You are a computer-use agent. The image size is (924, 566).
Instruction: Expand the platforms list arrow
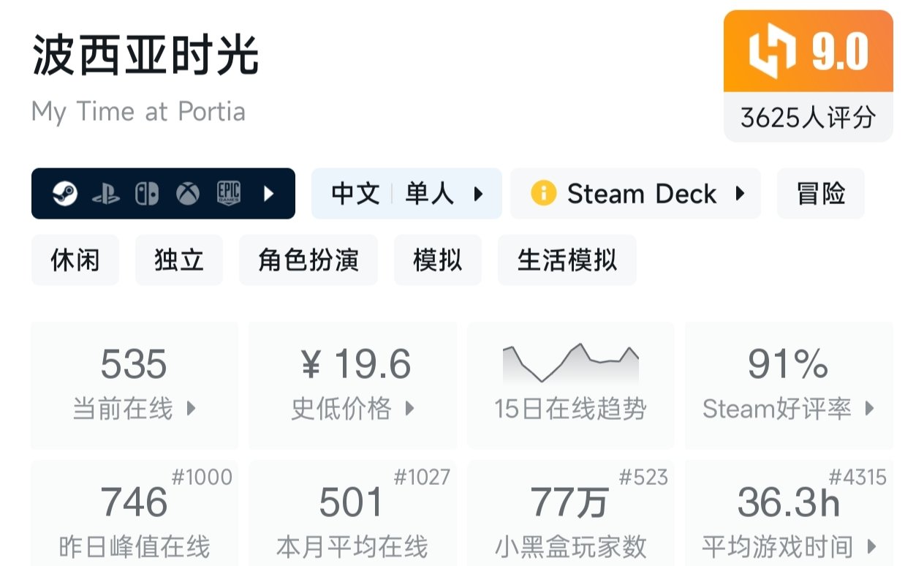point(268,194)
